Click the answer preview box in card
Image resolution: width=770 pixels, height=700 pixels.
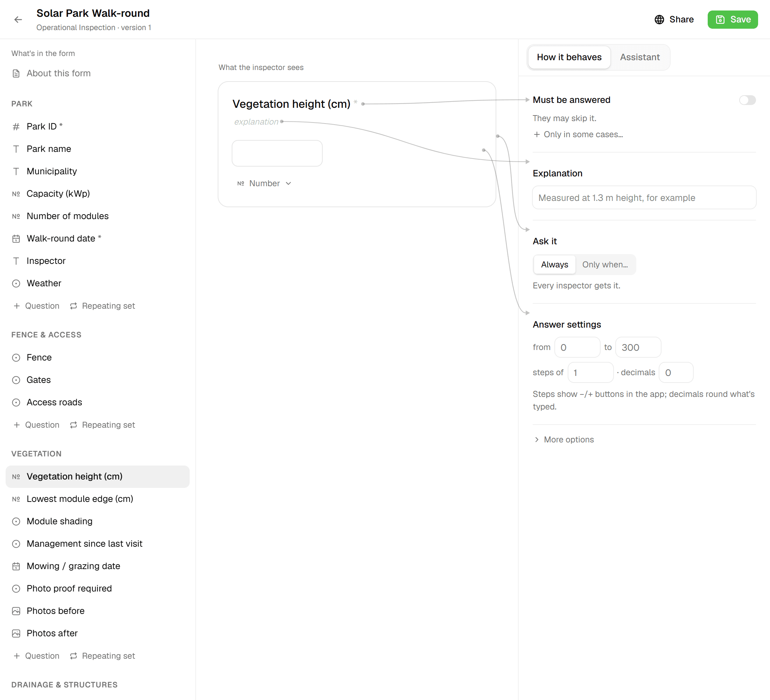277,153
